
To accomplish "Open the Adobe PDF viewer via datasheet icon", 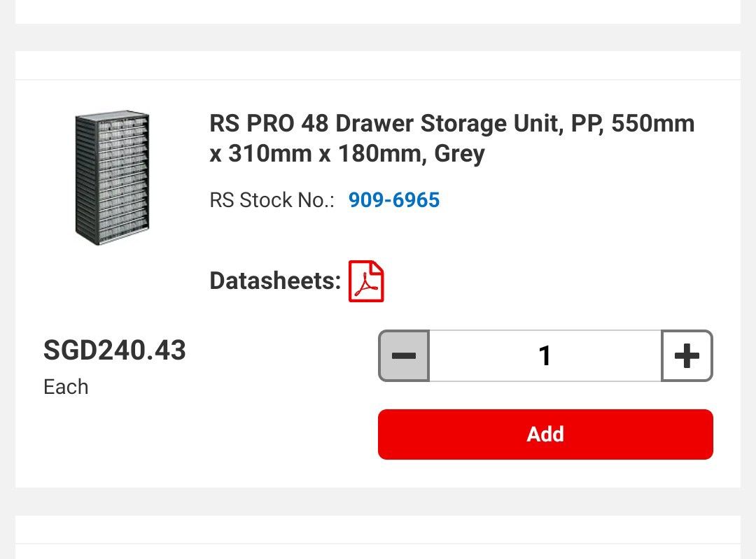I will coord(367,281).
